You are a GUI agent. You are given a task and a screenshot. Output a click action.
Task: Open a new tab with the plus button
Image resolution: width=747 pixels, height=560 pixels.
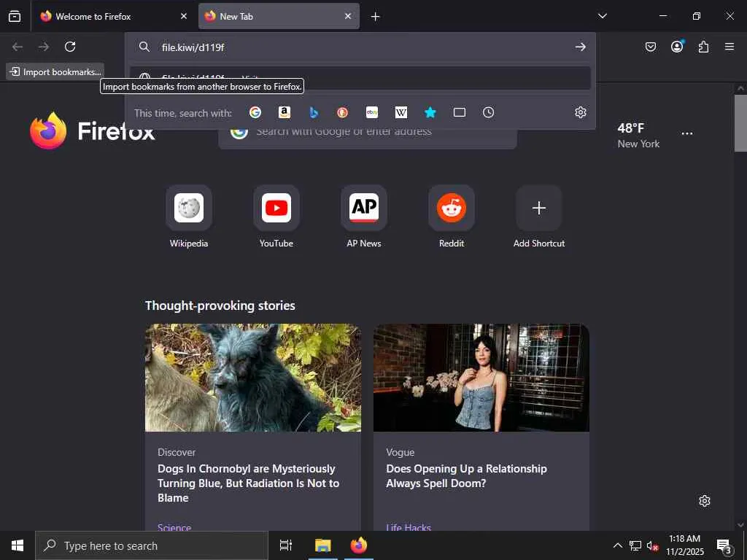pos(376,17)
